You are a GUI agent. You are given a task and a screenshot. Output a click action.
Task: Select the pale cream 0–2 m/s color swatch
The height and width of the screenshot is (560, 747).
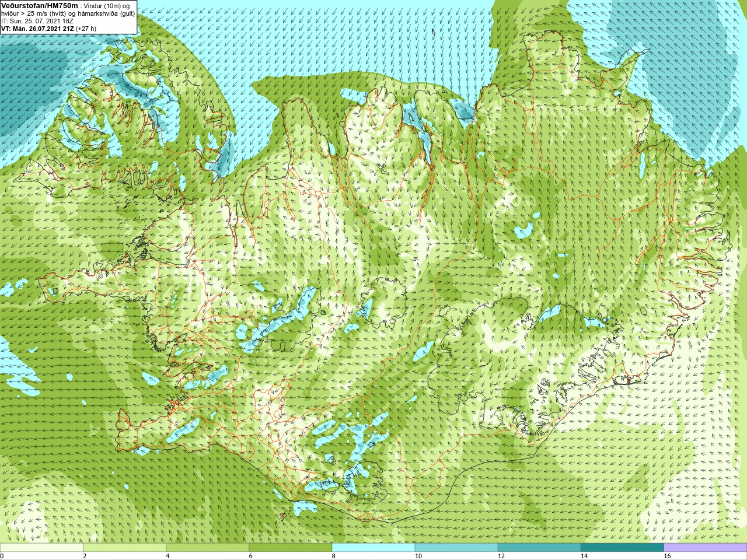[41, 548]
